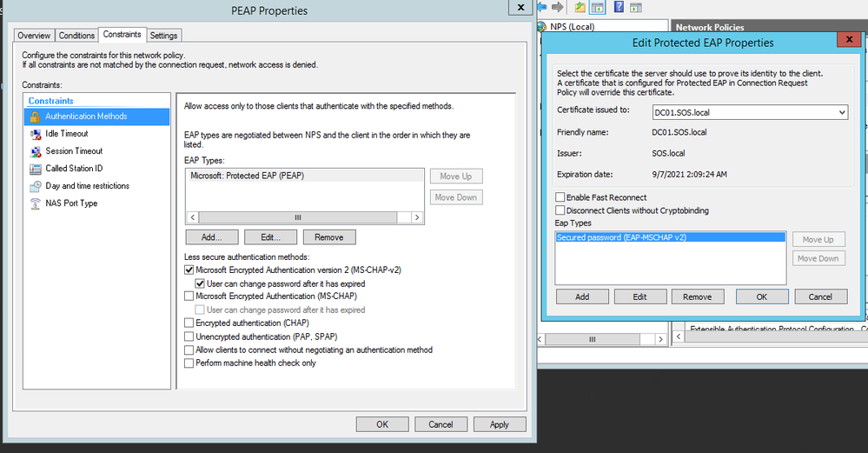
Task: Click the Back arrow in NPS console toolbar
Action: pyautogui.click(x=542, y=7)
